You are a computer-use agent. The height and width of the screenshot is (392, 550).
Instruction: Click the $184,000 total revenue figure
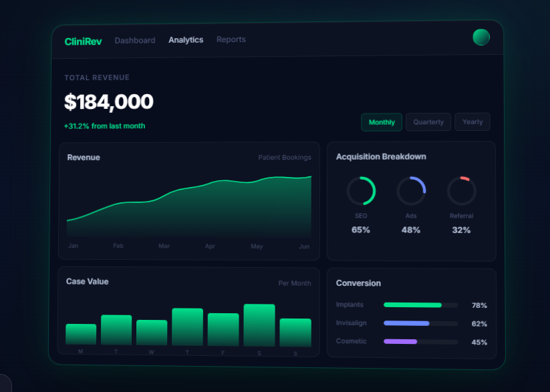(109, 102)
